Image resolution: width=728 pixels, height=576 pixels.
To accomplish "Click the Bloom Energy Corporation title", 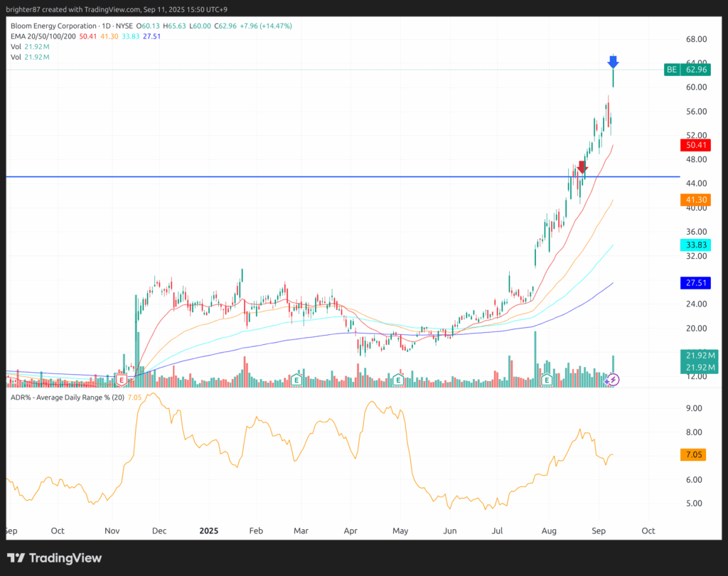I will [53, 26].
